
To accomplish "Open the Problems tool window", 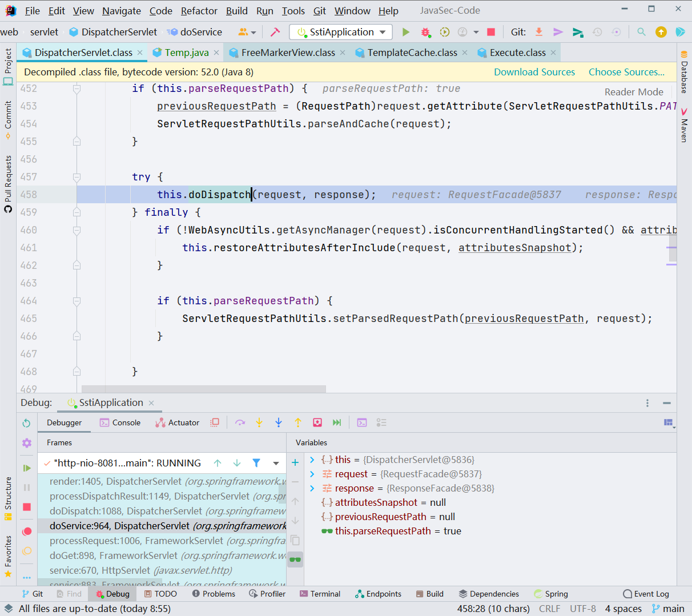I will point(214,594).
